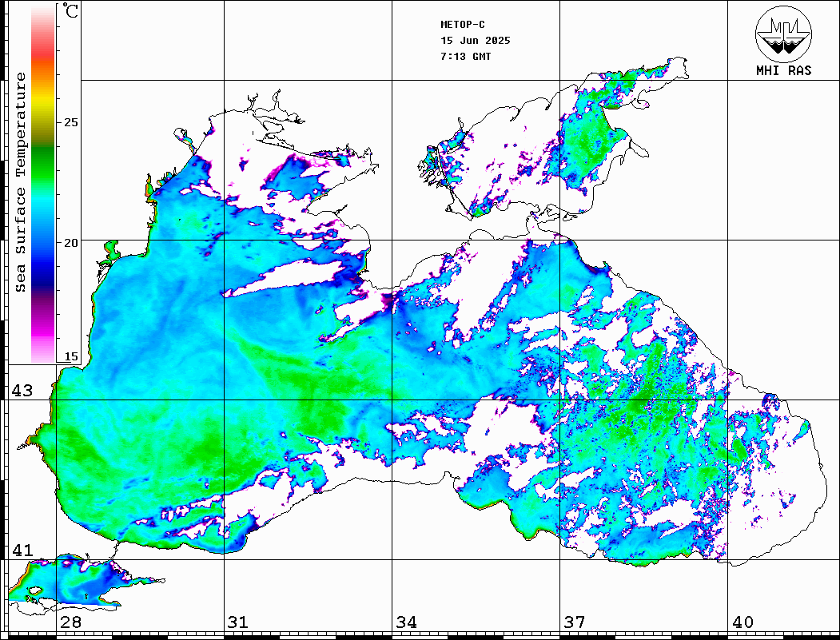Viewport: 840px width, 640px height.
Task: Click the '25' value on temperature scale
Action: tap(70, 122)
